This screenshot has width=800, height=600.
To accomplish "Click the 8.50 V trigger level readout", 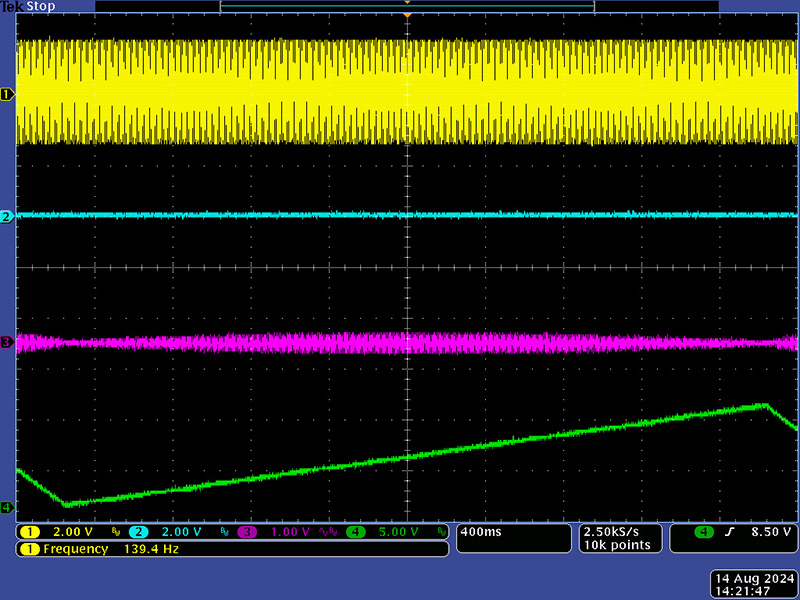I will (x=770, y=532).
